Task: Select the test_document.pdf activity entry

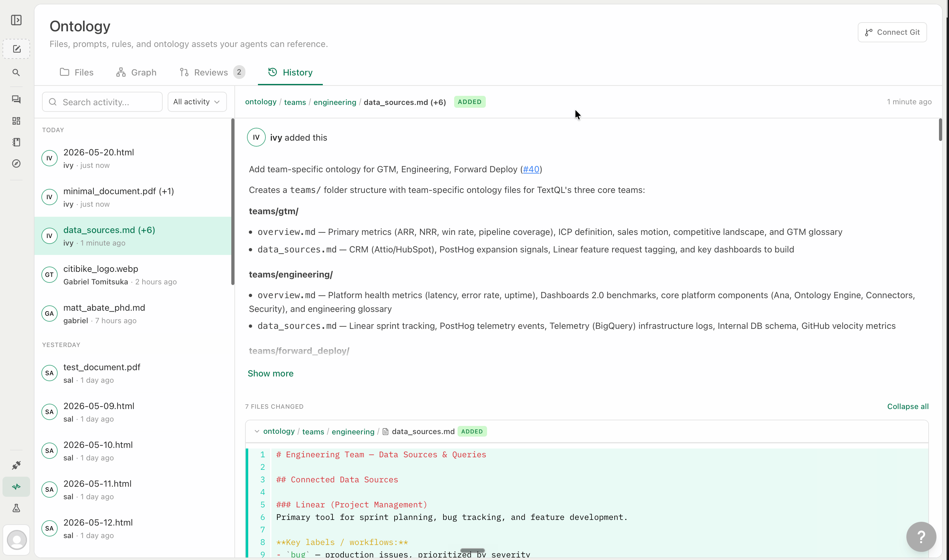Action: pos(133,373)
